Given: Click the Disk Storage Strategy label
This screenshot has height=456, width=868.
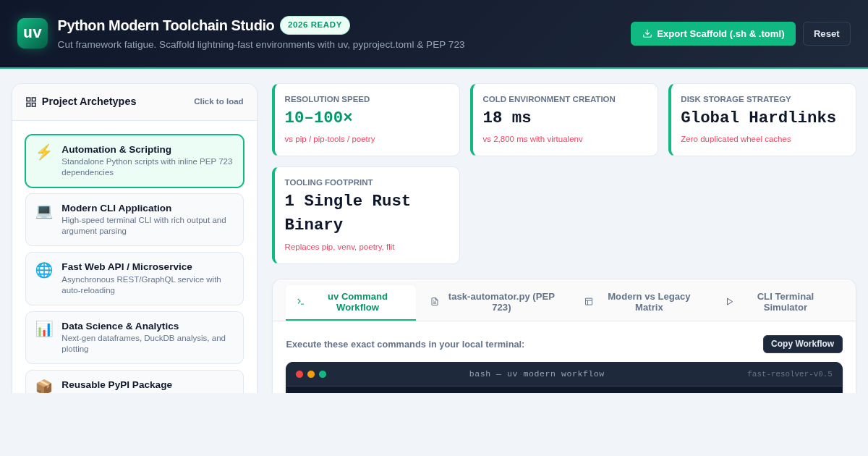Looking at the screenshot, I should coord(736,99).
